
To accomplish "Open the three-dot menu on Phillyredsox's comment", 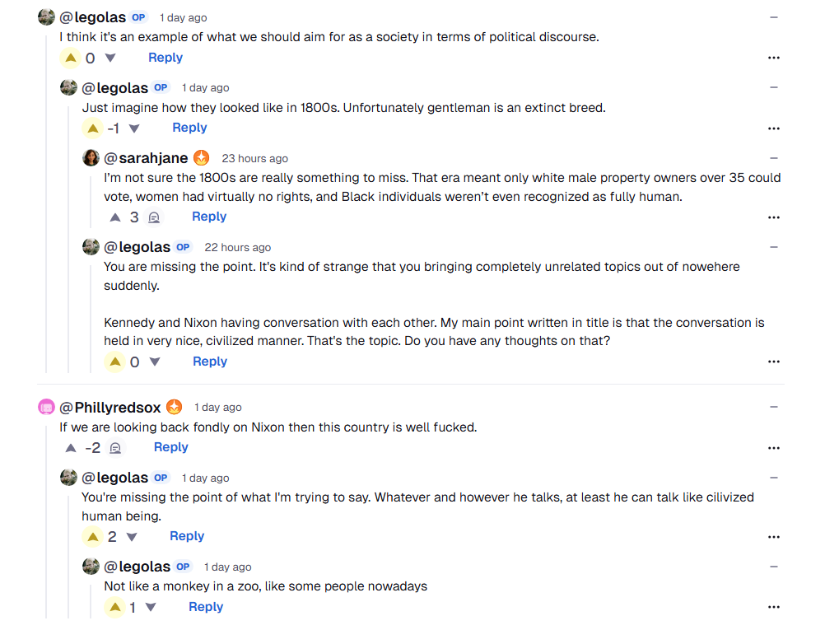I will point(773,448).
